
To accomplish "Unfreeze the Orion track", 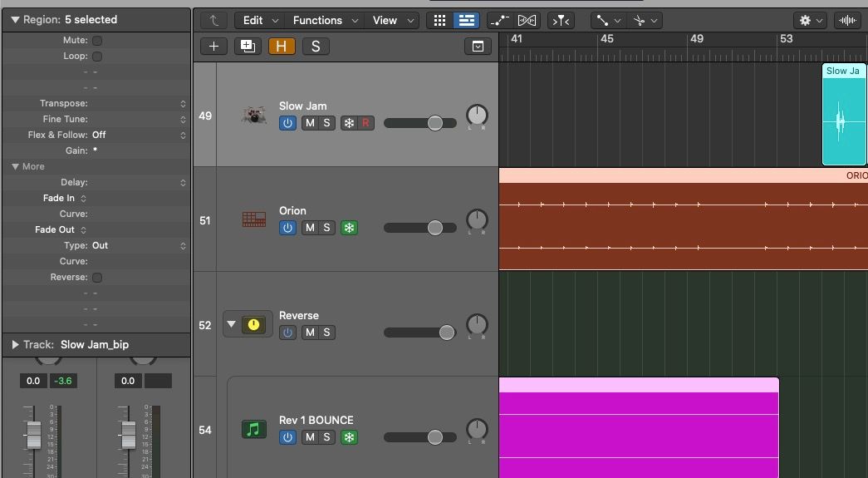I will tap(350, 228).
